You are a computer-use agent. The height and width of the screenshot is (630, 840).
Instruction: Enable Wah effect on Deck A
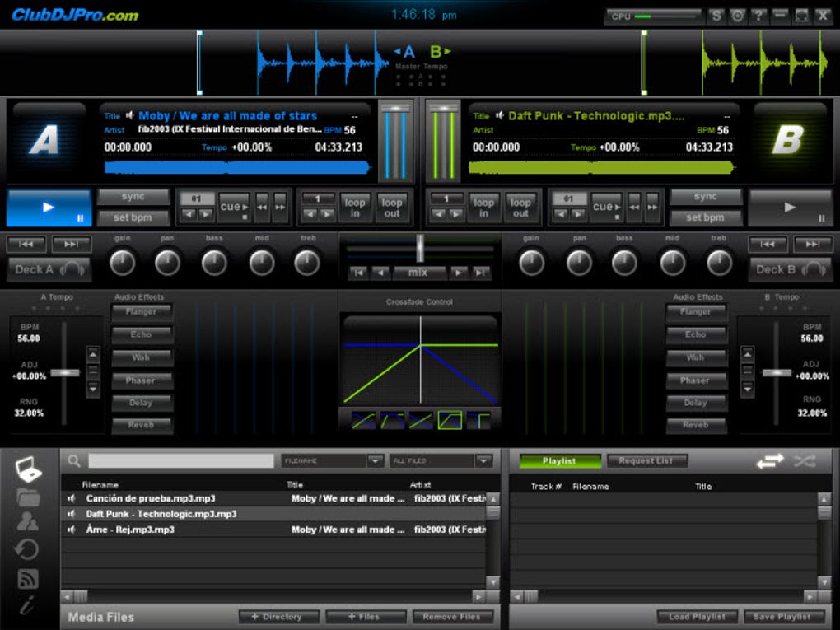pyautogui.click(x=142, y=357)
